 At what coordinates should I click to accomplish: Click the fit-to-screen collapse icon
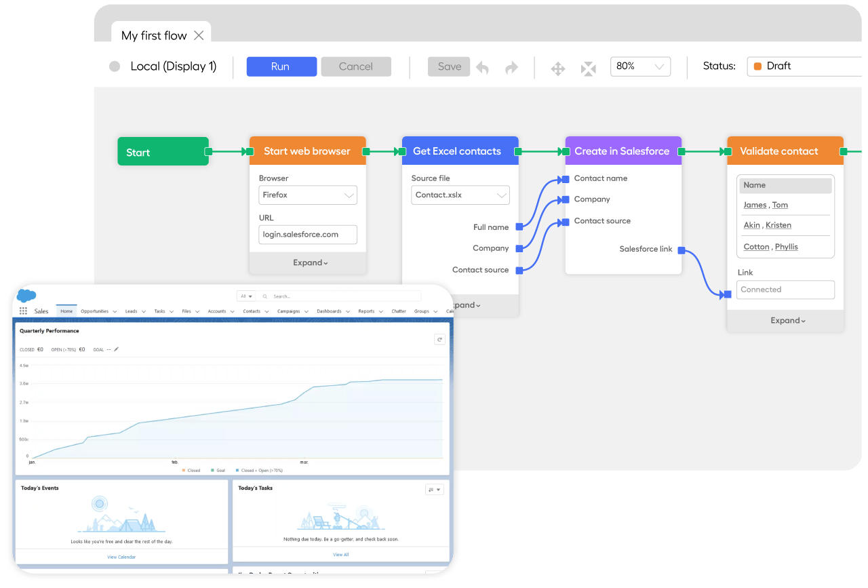click(x=589, y=68)
